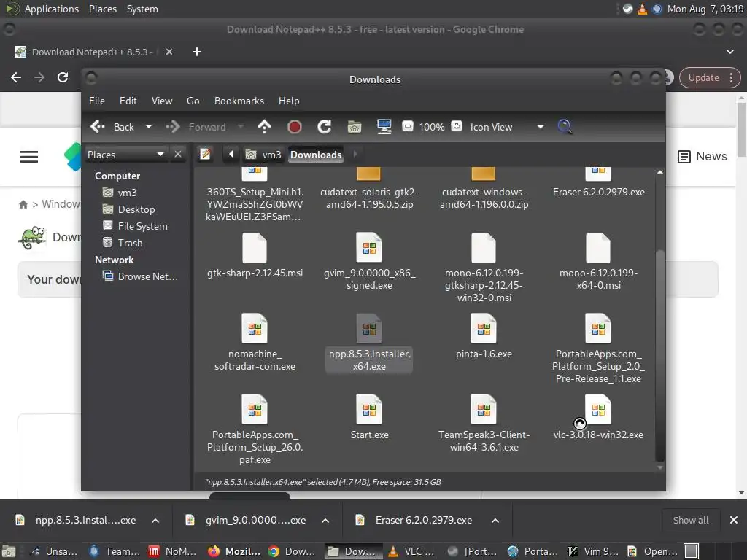This screenshot has height=560, width=747.
Task: Open the View menu
Action: click(162, 101)
